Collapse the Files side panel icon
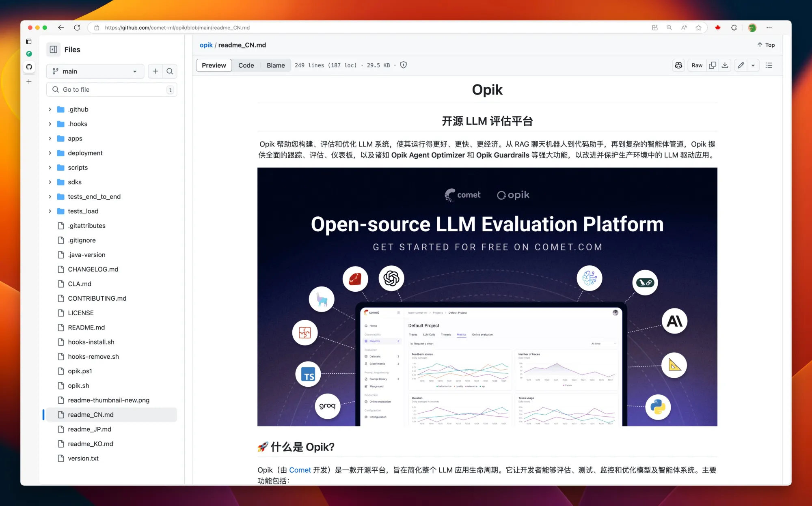 (53, 50)
